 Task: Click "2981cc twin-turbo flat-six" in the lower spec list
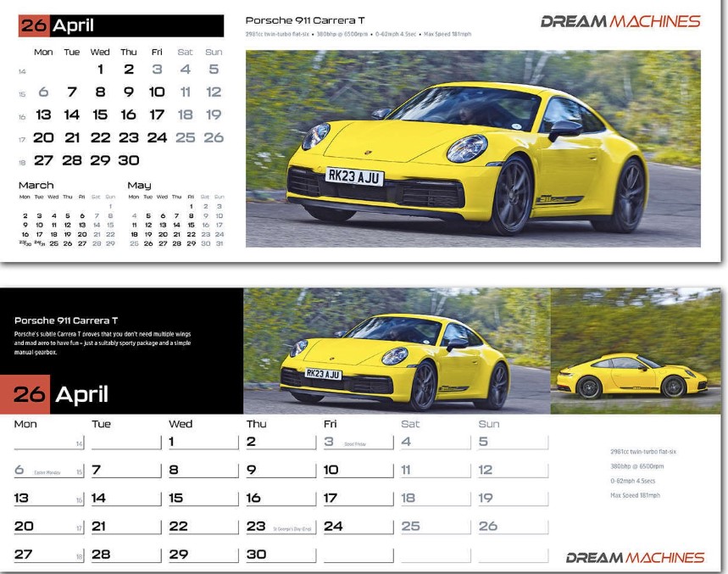(643, 451)
